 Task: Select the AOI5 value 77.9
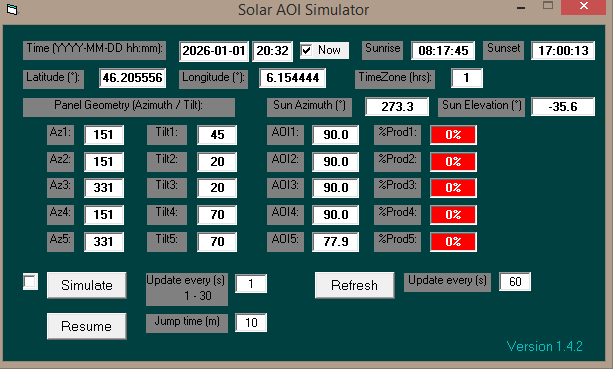pos(335,242)
